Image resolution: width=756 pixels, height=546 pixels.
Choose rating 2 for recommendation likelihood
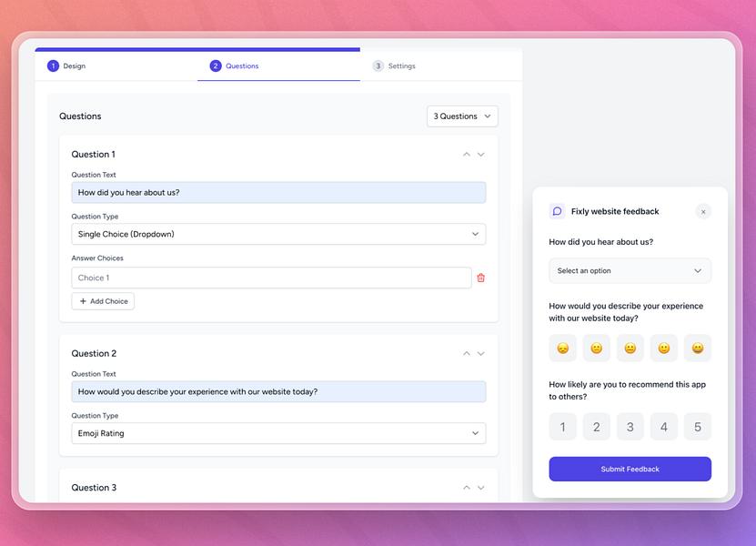pos(597,427)
